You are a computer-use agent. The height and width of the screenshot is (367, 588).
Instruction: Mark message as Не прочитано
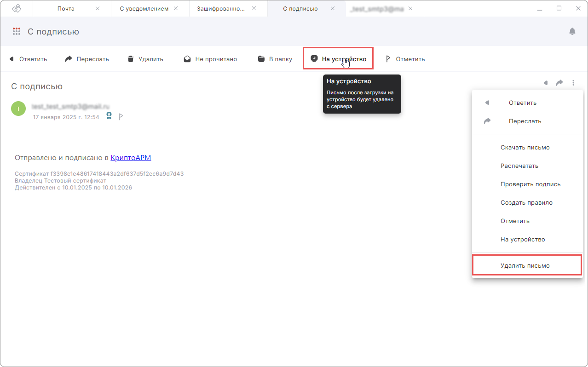pyautogui.click(x=216, y=59)
